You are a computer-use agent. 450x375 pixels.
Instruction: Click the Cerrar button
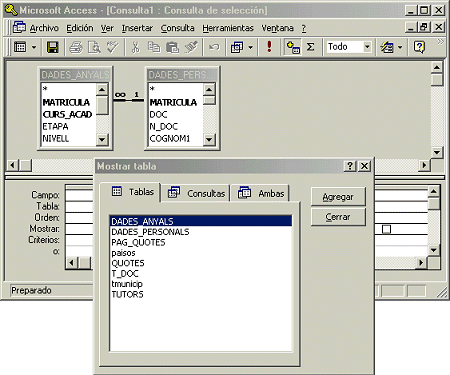[338, 217]
